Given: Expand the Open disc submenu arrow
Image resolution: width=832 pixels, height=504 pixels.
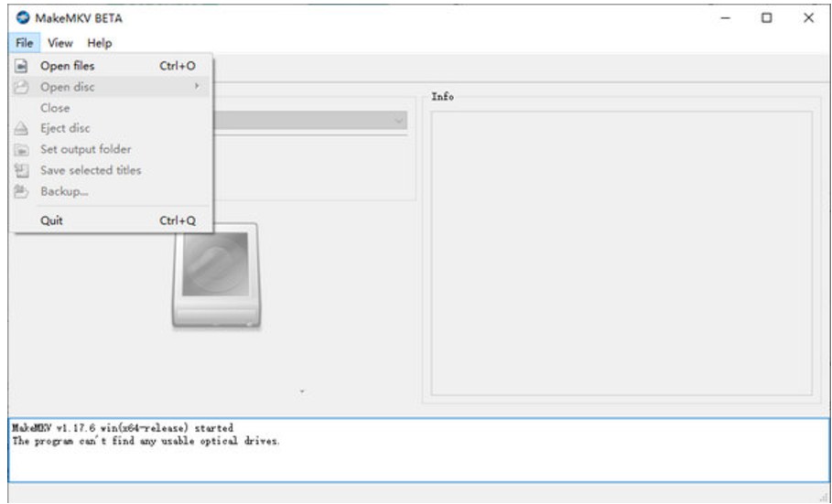Looking at the screenshot, I should pyautogui.click(x=197, y=86).
